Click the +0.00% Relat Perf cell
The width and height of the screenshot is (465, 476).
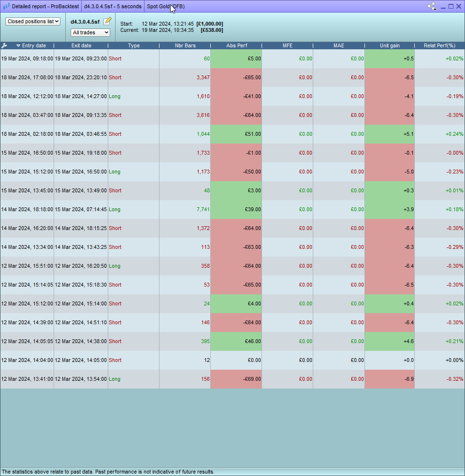[x=439, y=360]
